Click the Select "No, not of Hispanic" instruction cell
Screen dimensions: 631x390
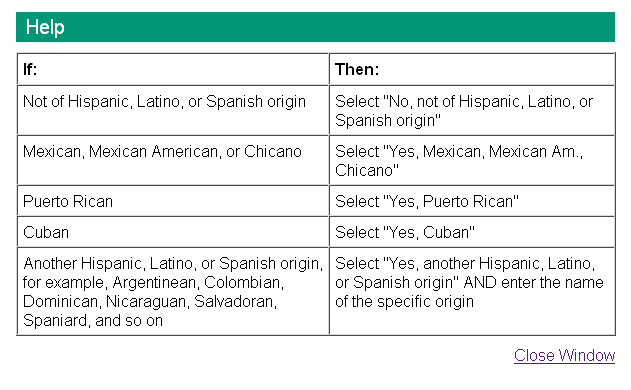(x=472, y=110)
